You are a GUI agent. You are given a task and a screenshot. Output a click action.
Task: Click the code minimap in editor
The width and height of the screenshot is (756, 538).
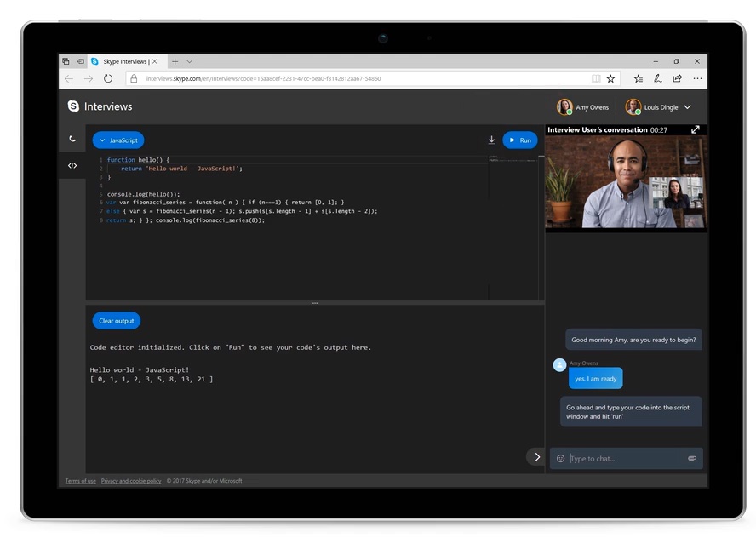(x=513, y=158)
